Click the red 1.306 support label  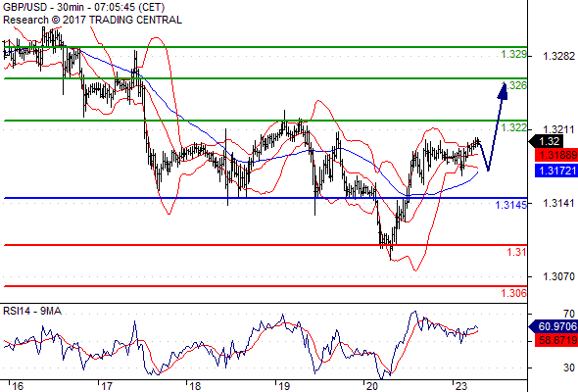click(x=513, y=293)
